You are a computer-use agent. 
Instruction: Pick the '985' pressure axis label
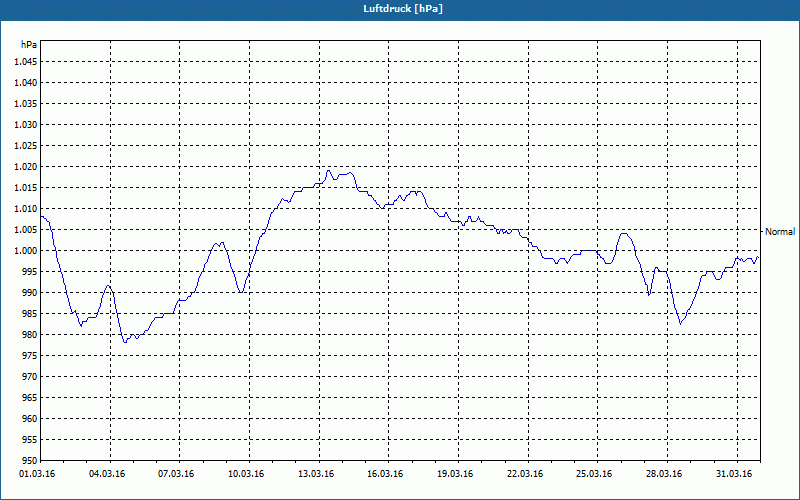coord(31,314)
